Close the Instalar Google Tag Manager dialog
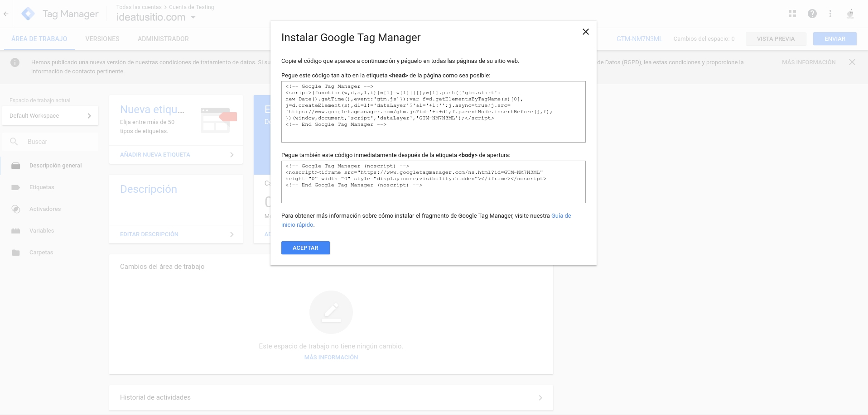The image size is (868, 415). coord(585,32)
